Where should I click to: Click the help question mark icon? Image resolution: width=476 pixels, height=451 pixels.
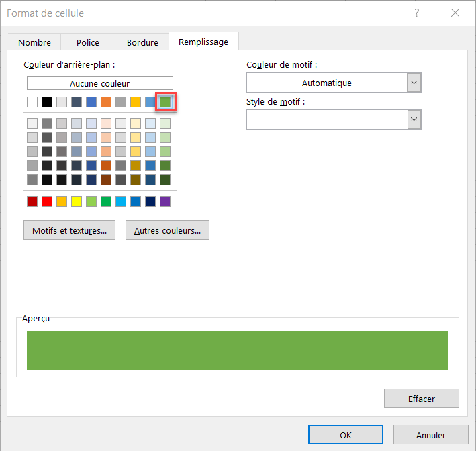click(x=417, y=13)
